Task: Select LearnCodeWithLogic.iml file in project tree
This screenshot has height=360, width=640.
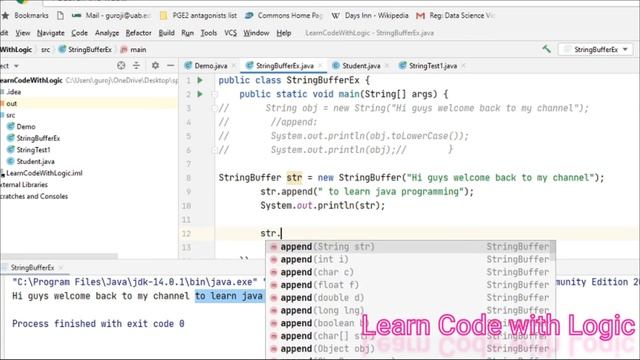Action: click(42, 173)
